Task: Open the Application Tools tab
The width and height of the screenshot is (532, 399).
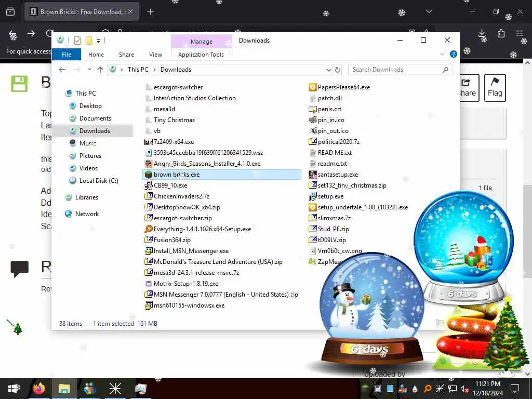Action: pyautogui.click(x=201, y=54)
